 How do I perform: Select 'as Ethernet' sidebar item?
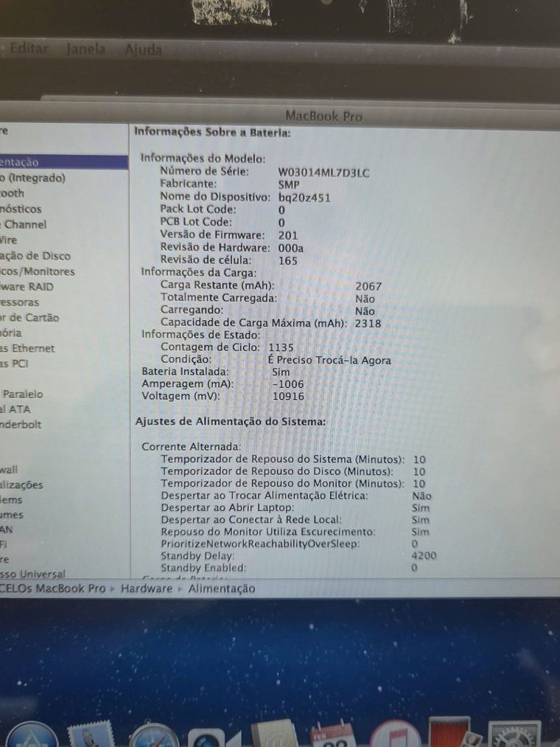click(27, 348)
